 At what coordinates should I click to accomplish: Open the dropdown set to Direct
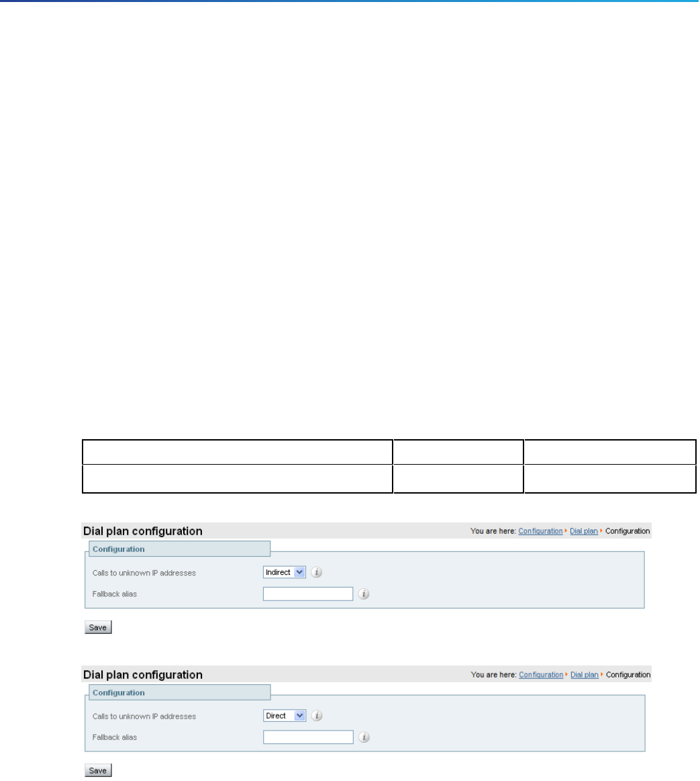pos(285,716)
